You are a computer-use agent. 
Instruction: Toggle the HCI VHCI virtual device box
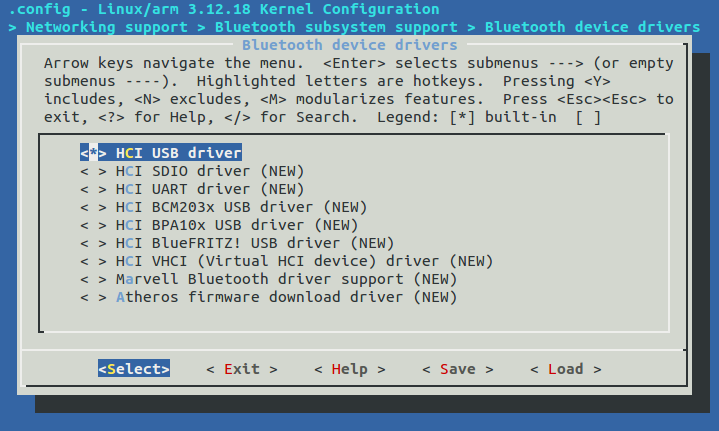click(x=94, y=261)
